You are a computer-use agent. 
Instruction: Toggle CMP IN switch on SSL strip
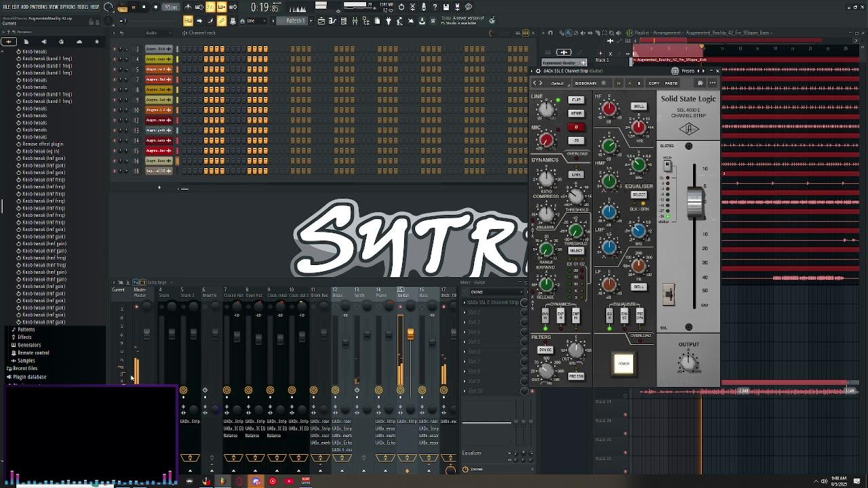(x=576, y=316)
